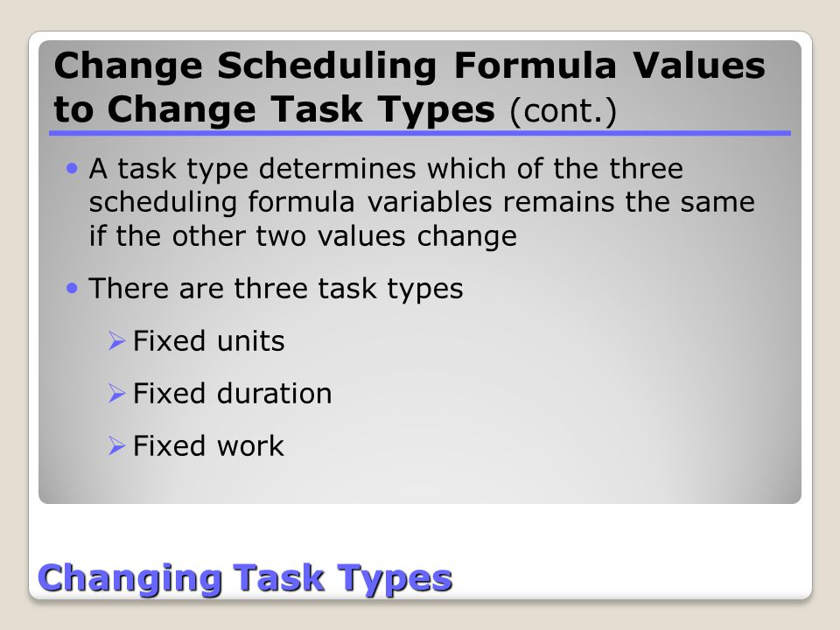Click the slide heading 'Change Scheduling Formula Values'

pyautogui.click(x=409, y=66)
